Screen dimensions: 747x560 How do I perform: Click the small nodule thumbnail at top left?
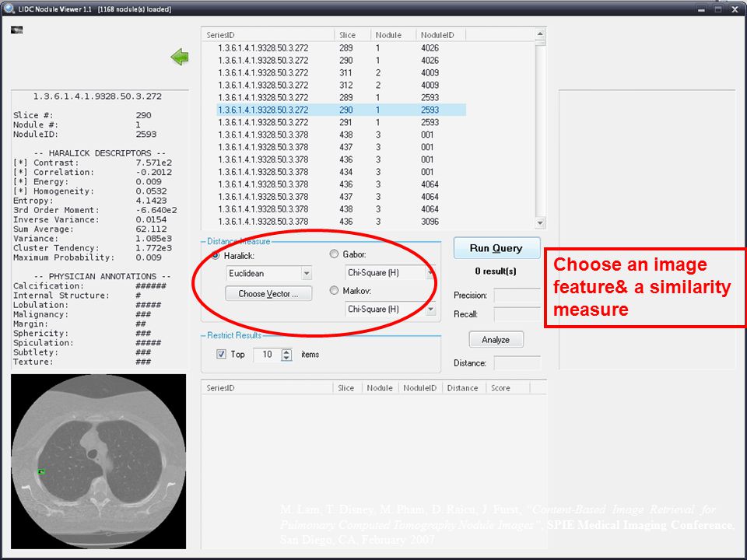tap(16, 30)
